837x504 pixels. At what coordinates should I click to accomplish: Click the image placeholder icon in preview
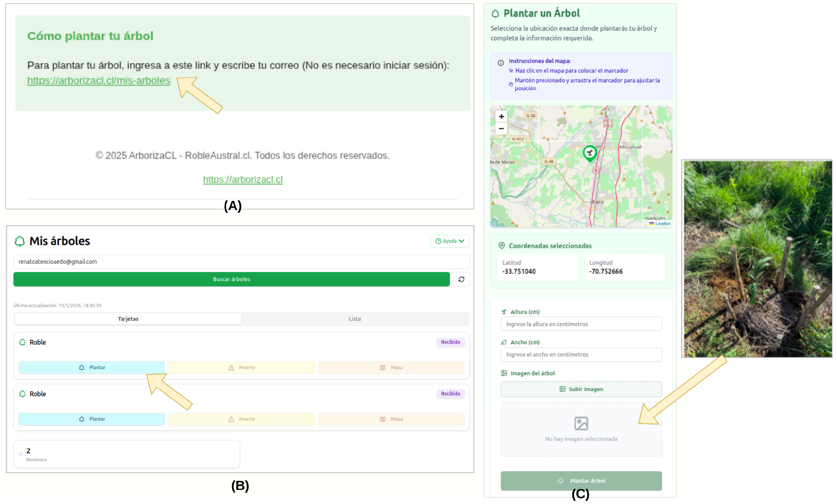coord(581,423)
